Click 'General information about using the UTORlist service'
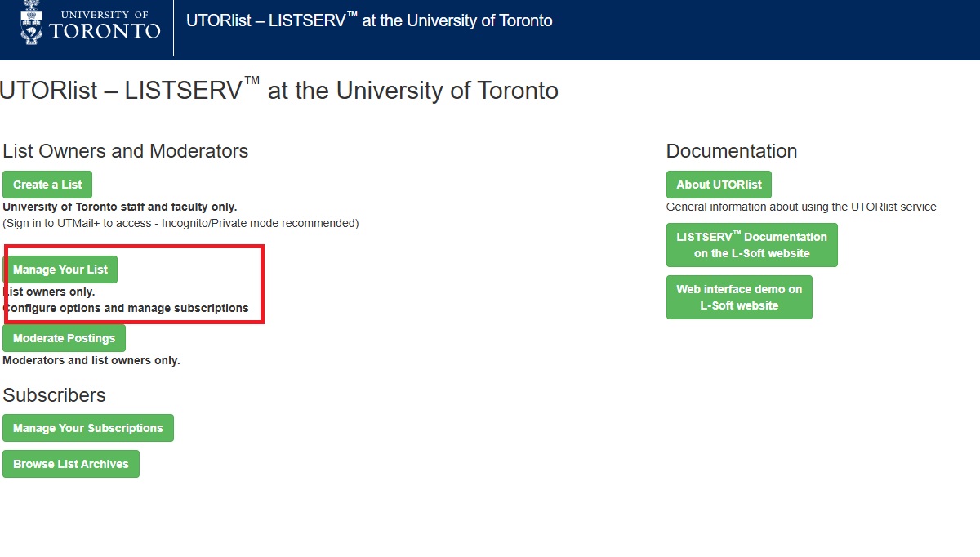980x557 pixels. (801, 207)
